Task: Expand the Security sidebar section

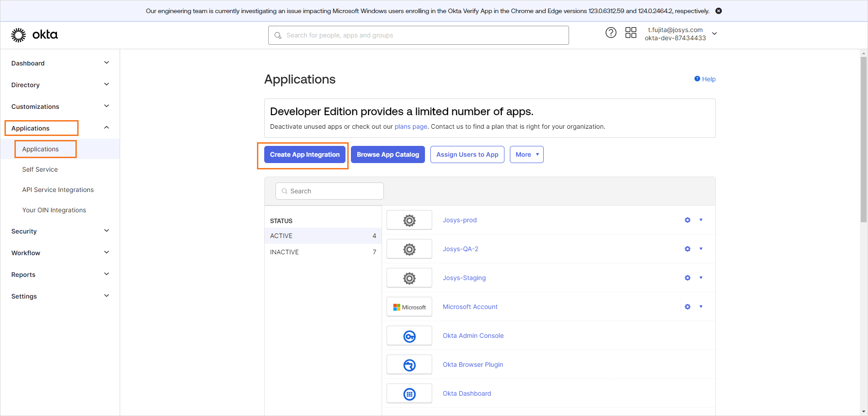Action: (107, 231)
